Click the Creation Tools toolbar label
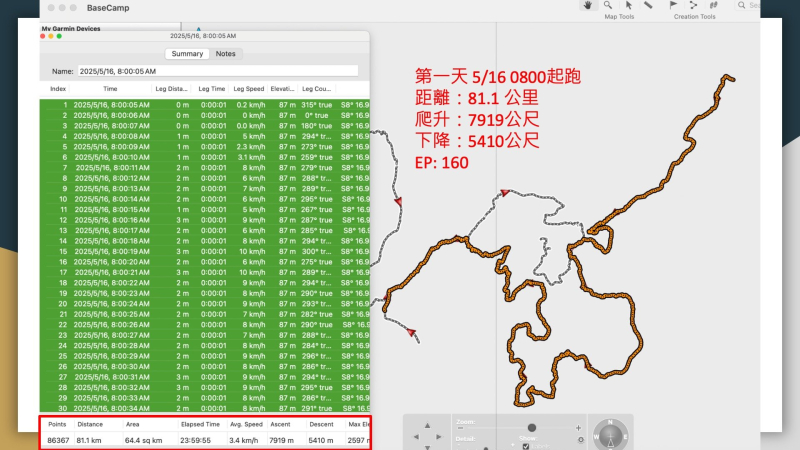This screenshot has width=800, height=450. tap(694, 17)
